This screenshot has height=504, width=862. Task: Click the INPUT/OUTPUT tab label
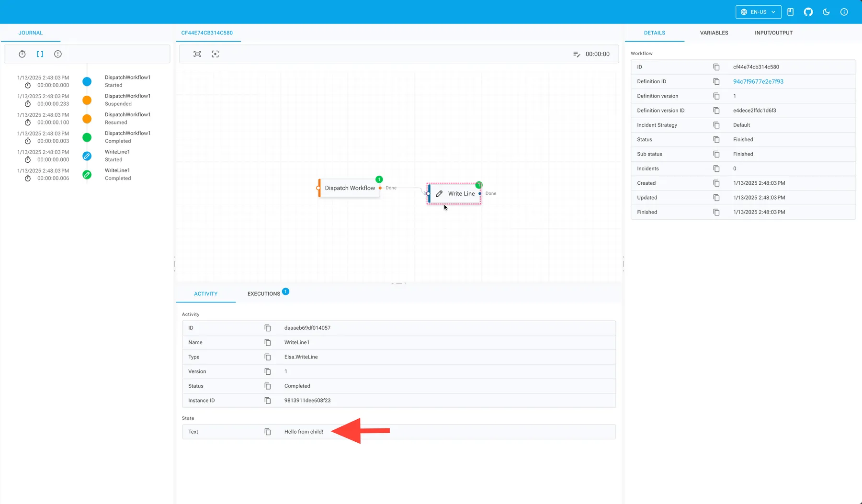tap(773, 33)
